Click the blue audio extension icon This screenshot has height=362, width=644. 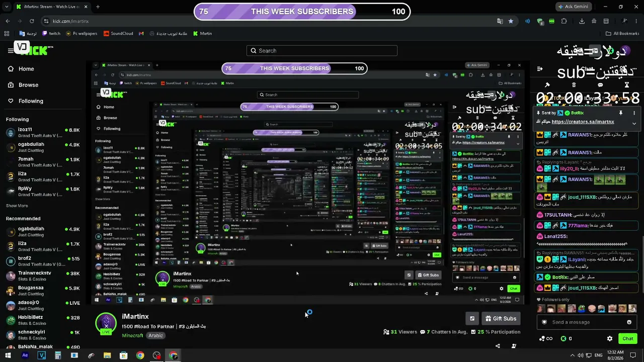(527, 21)
